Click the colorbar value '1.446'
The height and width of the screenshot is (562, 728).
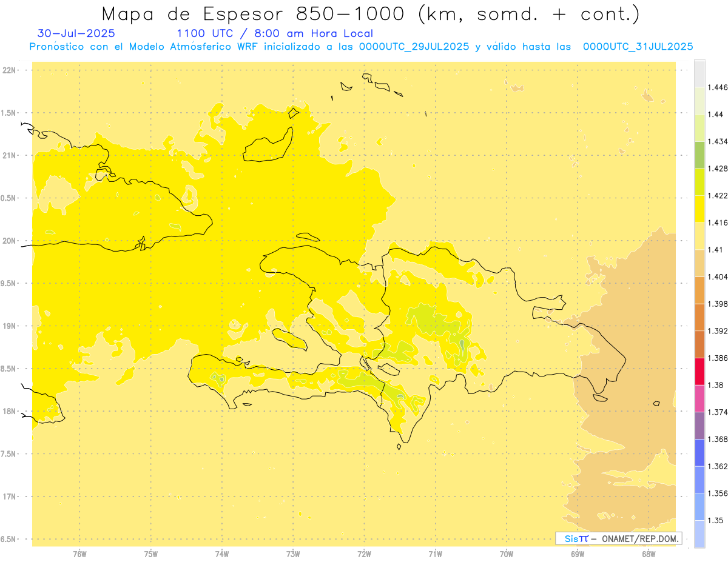pos(718,87)
